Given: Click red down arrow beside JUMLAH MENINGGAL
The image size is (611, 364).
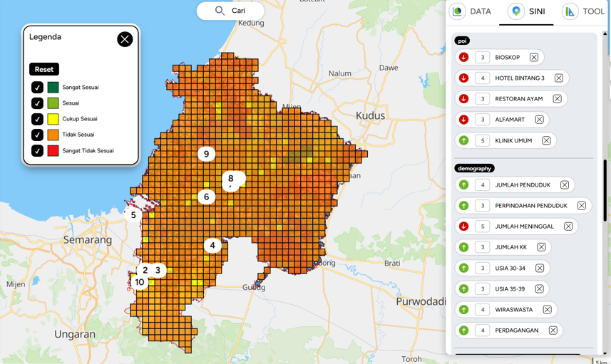Looking at the screenshot, I should click(x=463, y=227).
